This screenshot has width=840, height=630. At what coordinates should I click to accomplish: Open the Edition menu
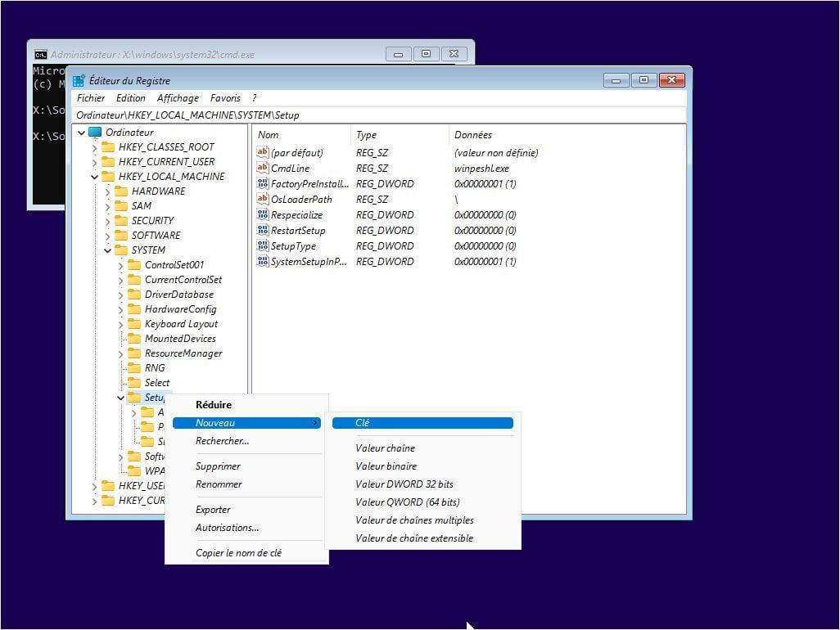tap(131, 98)
